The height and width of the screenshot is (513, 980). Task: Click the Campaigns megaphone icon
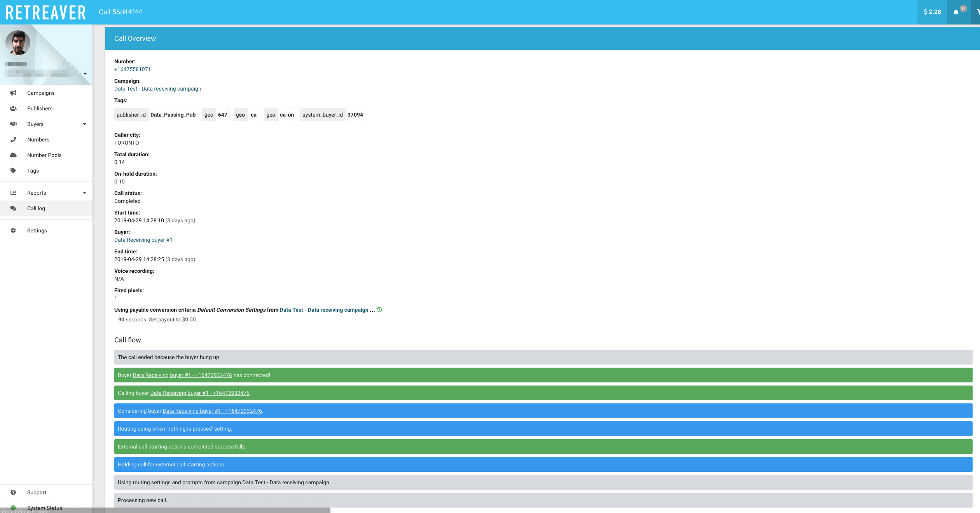click(x=13, y=93)
